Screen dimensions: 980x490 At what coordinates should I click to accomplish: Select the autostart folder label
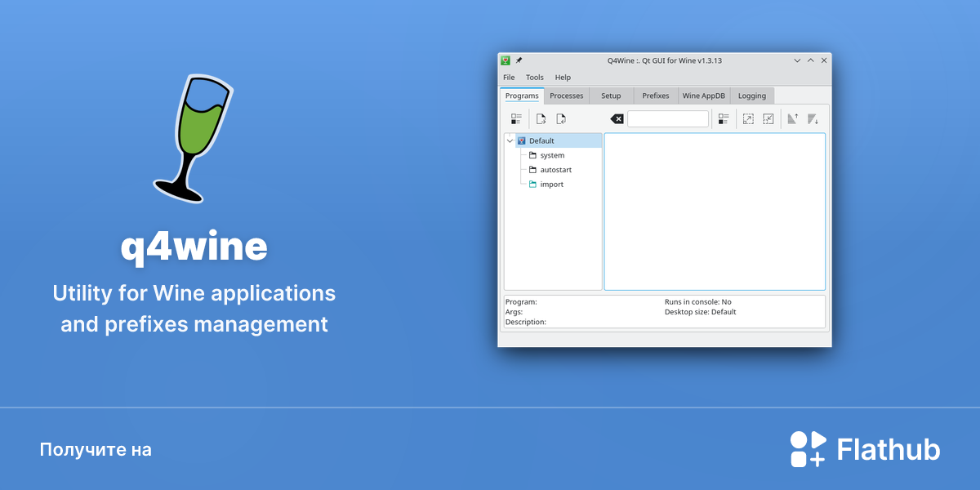click(x=556, y=170)
